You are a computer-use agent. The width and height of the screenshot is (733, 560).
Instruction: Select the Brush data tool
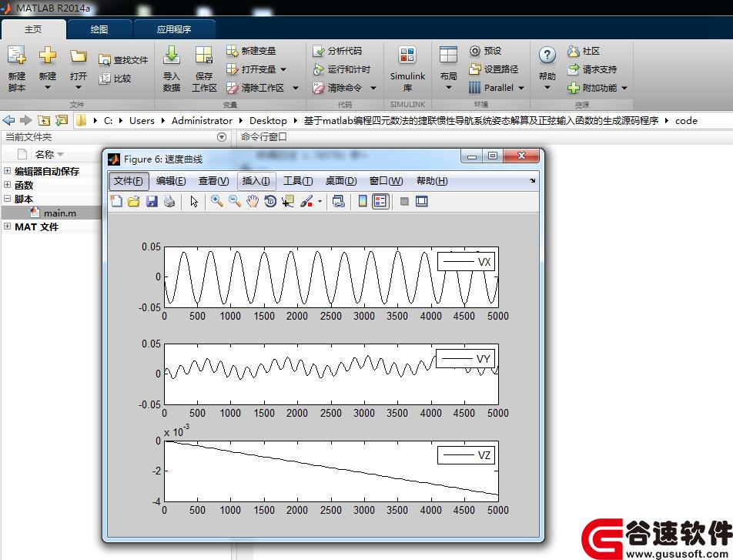[306, 202]
